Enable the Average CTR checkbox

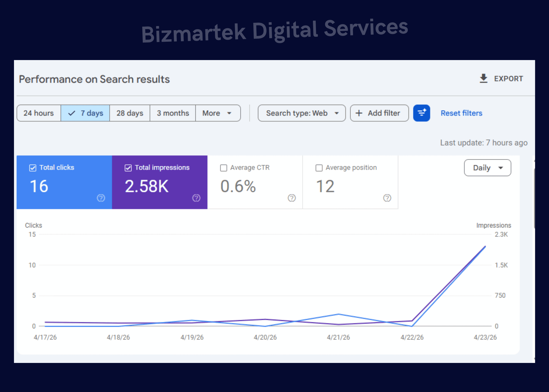pyautogui.click(x=224, y=168)
